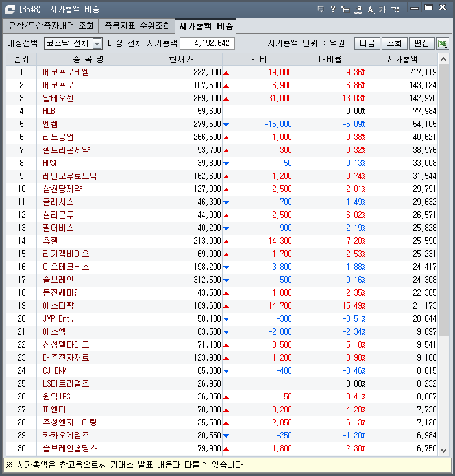Sort by 순위 column header
Screen dimensions: 455x476
[21, 59]
